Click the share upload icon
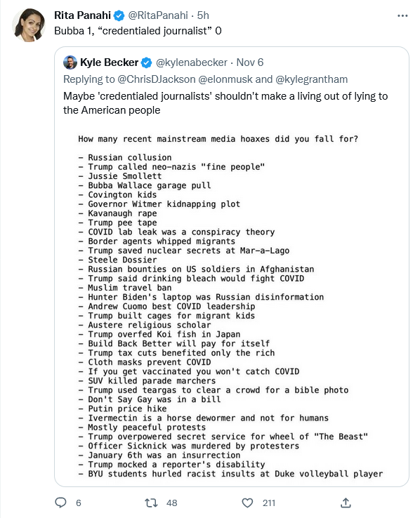 pyautogui.click(x=346, y=503)
